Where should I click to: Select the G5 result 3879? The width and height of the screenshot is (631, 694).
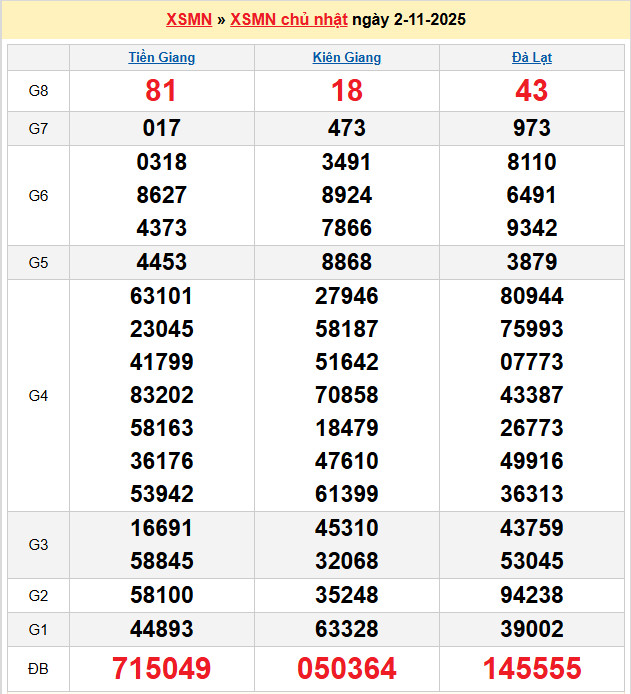pyautogui.click(x=531, y=263)
